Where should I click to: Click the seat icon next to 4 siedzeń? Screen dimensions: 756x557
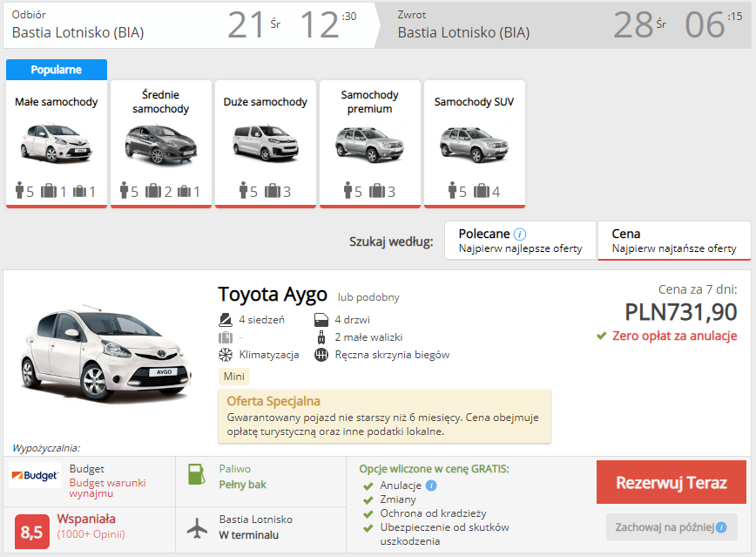click(x=226, y=320)
